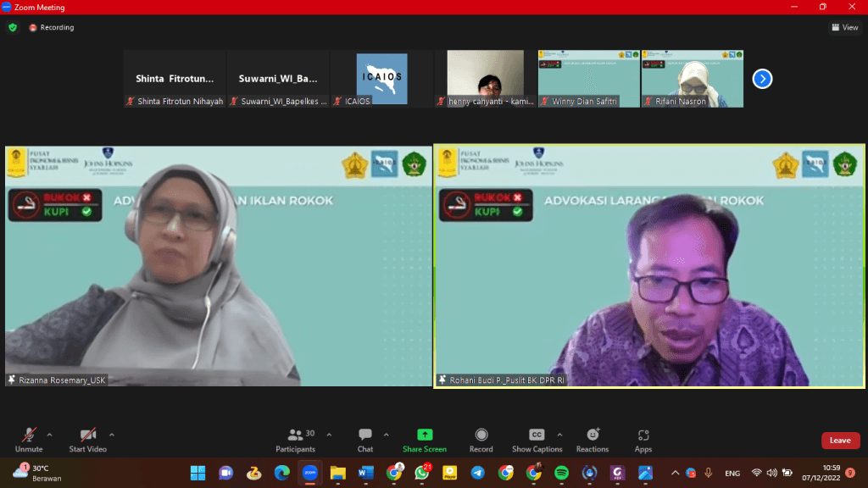
Task: Show next participants with the blue arrow
Action: point(762,79)
